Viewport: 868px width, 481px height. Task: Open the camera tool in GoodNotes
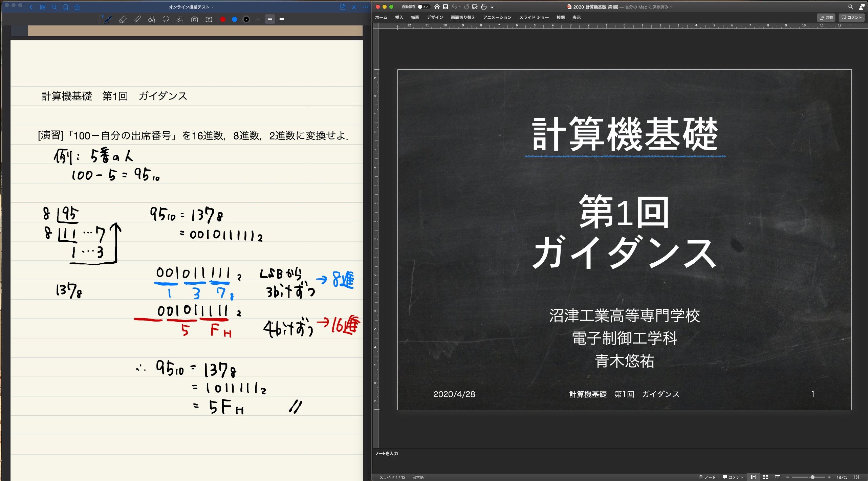tap(195, 19)
